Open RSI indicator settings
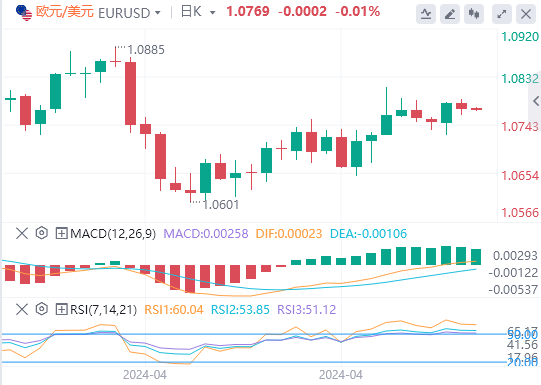This screenshot has height=385, width=541. pos(42,309)
